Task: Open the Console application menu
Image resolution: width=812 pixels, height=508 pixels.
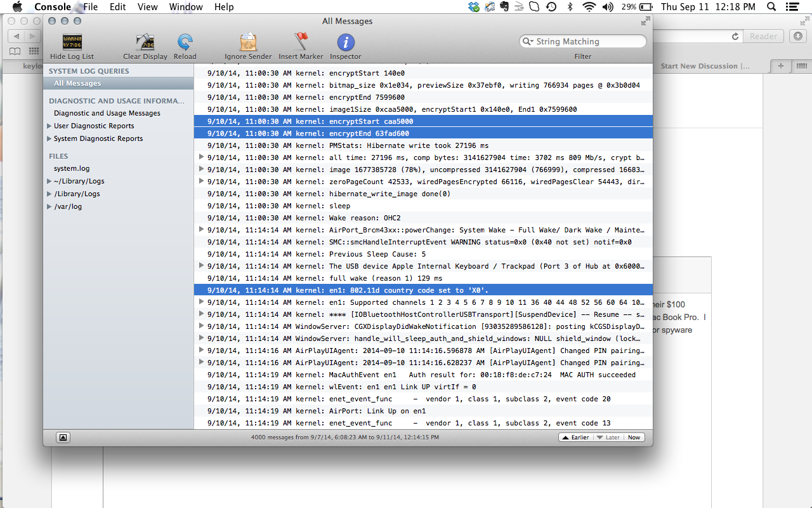Action: click(53, 7)
